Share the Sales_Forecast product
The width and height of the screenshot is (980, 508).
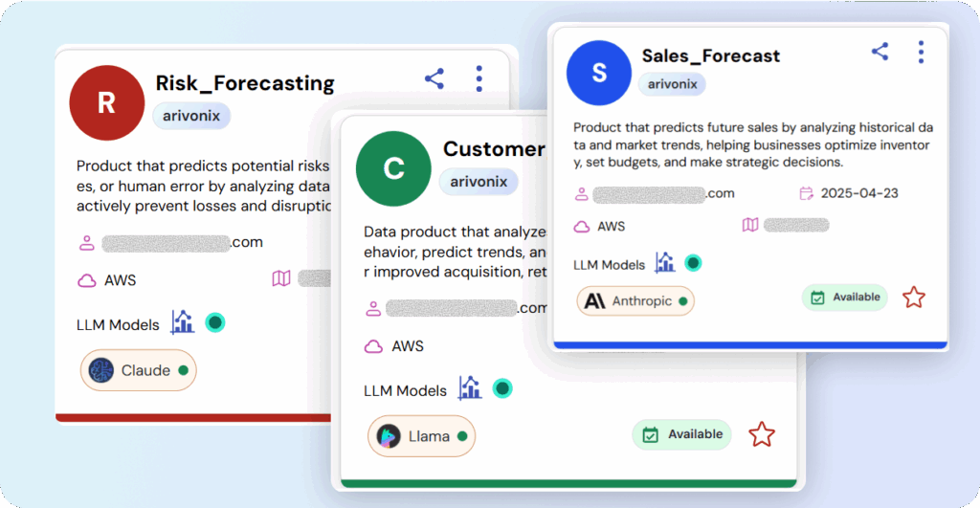click(x=880, y=52)
